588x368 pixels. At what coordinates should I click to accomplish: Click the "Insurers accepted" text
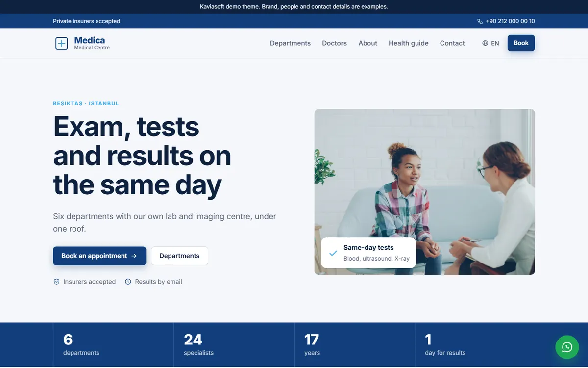click(x=89, y=282)
